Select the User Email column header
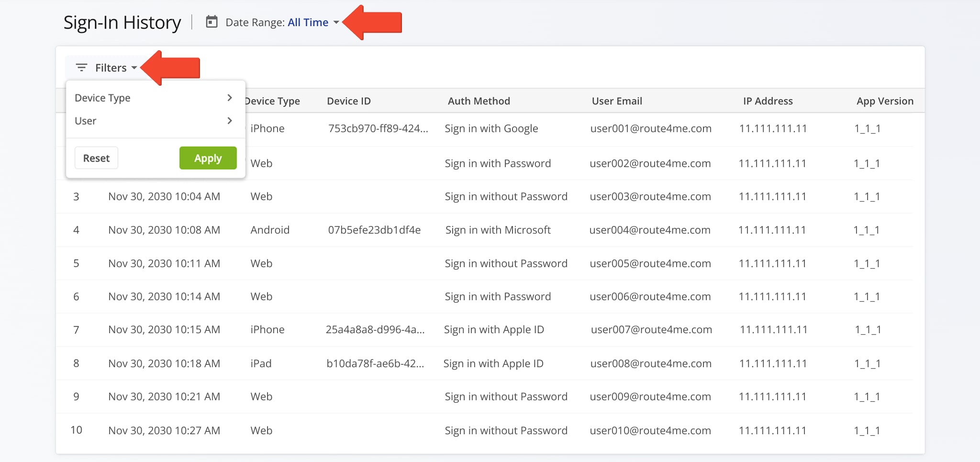Image resolution: width=980 pixels, height=462 pixels. tap(616, 101)
